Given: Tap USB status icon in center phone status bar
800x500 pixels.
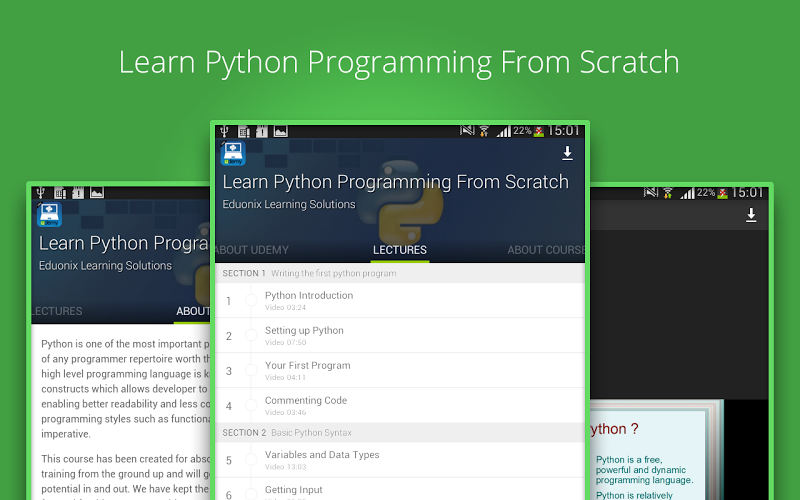Looking at the screenshot, I should [224, 132].
